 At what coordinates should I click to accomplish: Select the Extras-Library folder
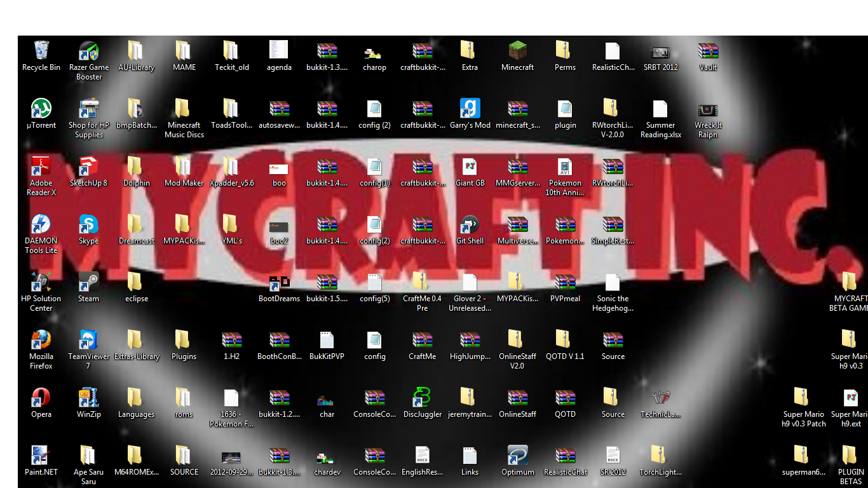[x=135, y=340]
